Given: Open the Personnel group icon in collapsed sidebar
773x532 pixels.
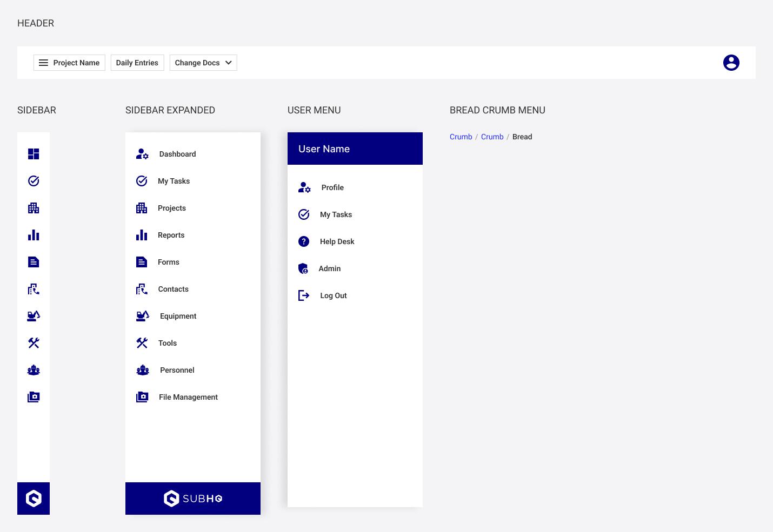Looking at the screenshot, I should [34, 370].
